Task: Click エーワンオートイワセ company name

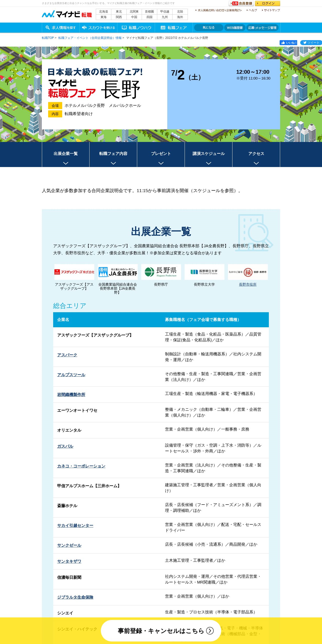Action: click(x=77, y=410)
